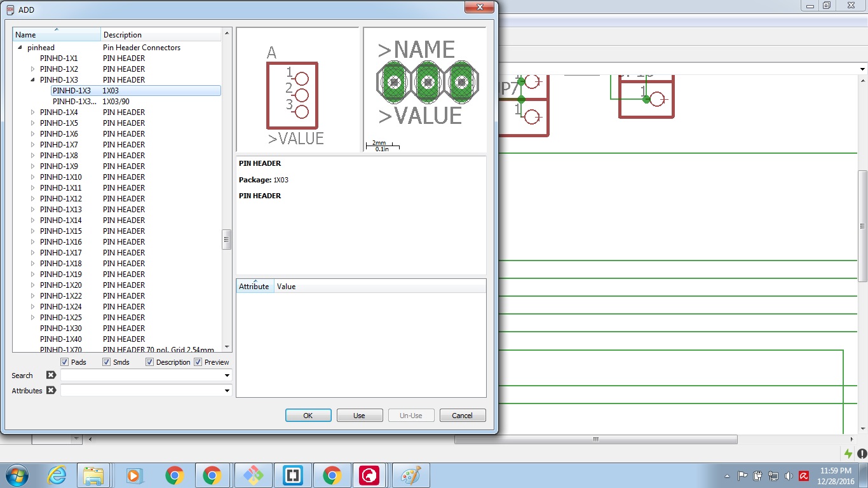
Task: Click the library list scroll-up arrow
Action: [x=227, y=32]
